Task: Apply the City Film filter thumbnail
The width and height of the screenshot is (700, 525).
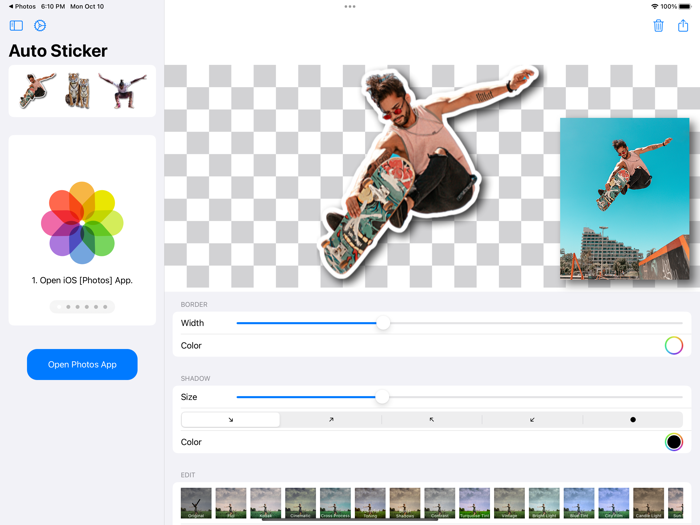Action: [x=614, y=503]
